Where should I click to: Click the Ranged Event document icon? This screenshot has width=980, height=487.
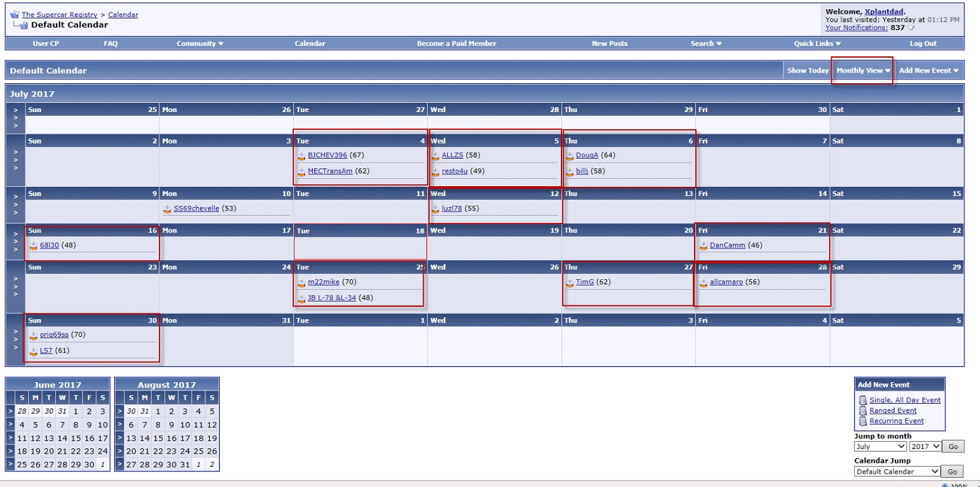point(863,411)
